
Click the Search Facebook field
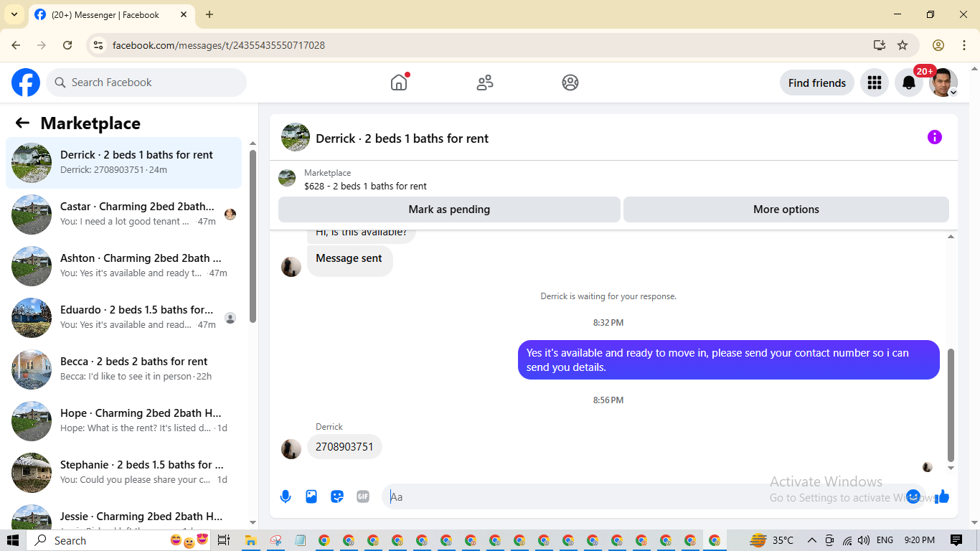click(x=146, y=83)
